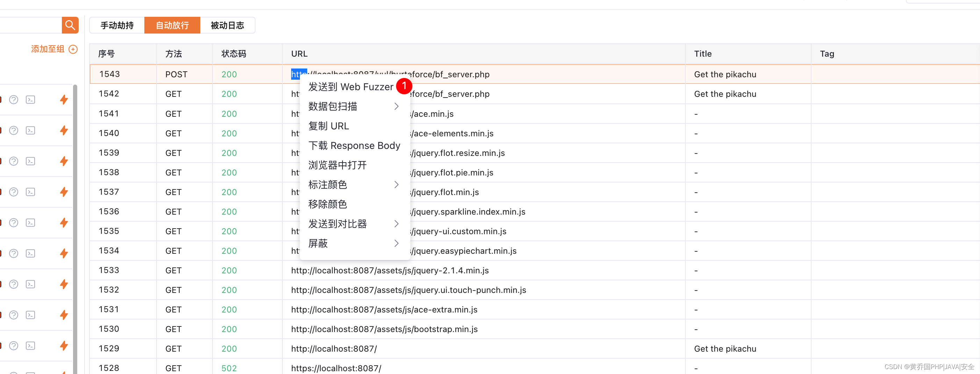Screen dimensions: 980x374
Task: Choose 发送到 Web Fuzzer from context menu
Action: pos(351,87)
